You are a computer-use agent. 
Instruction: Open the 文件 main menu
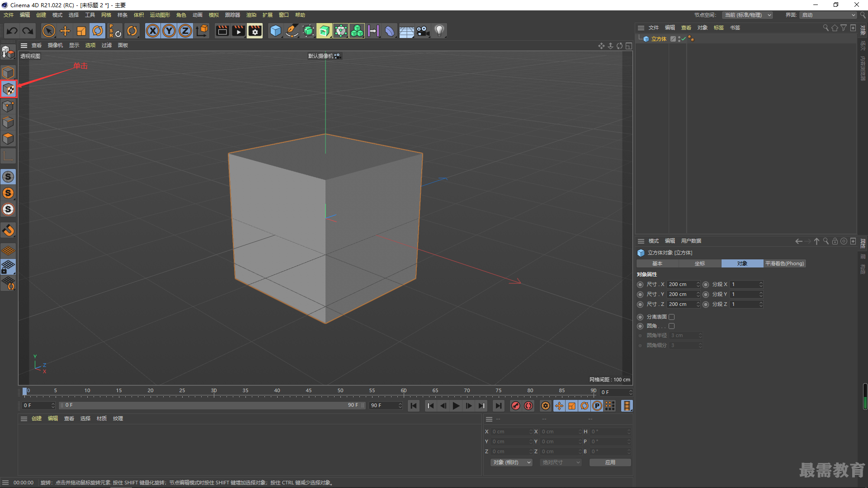[x=9, y=15]
